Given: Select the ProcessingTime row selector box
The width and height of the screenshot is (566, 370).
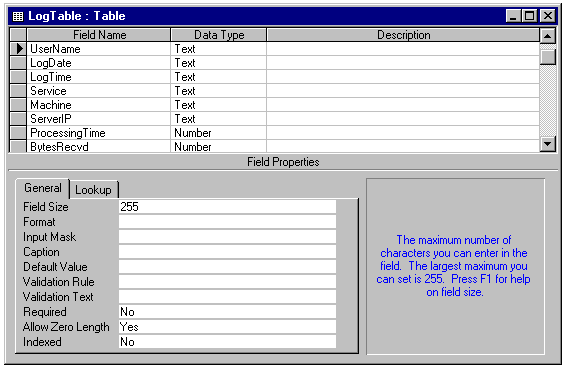Looking at the screenshot, I should (x=18, y=133).
